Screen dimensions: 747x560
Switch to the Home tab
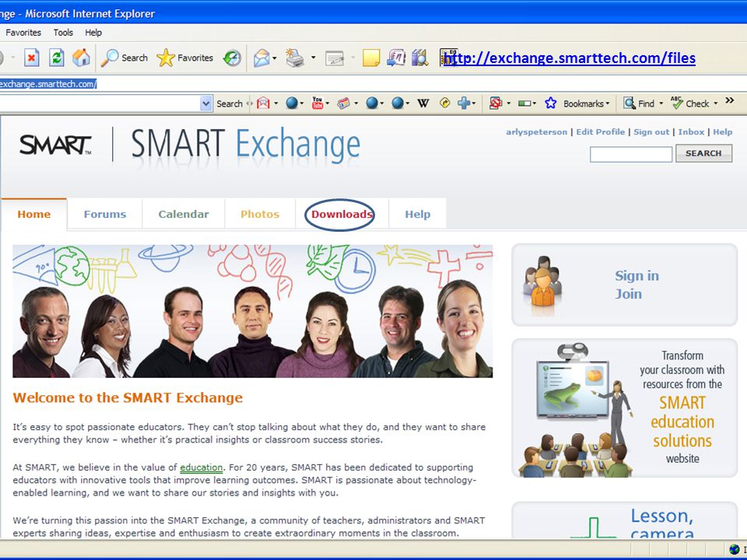tap(33, 215)
